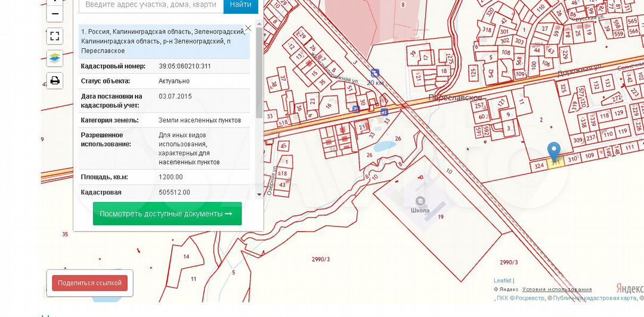
Task: Click the Поделиться ссылкой button
Action: 89,283
